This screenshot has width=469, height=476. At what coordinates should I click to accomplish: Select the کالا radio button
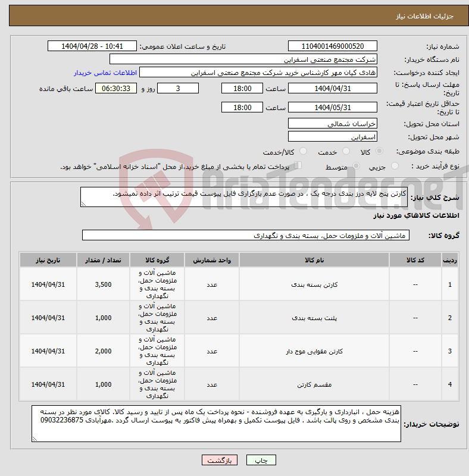click(x=379, y=151)
